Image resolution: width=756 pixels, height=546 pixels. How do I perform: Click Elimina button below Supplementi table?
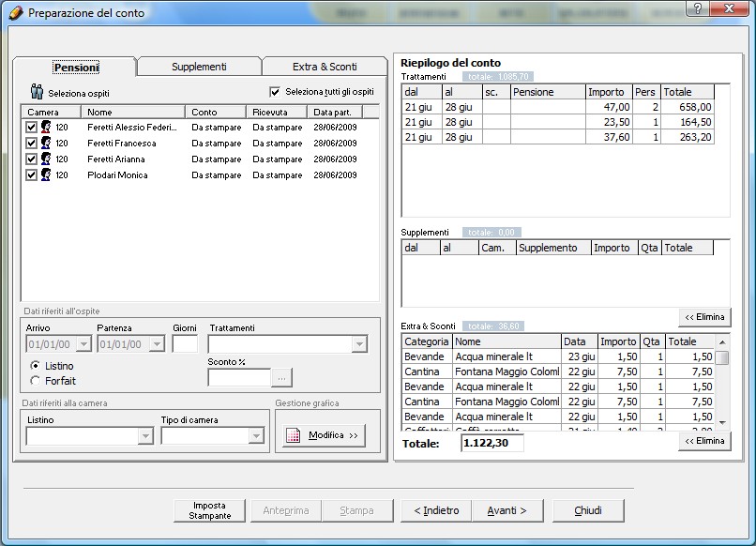point(704,317)
